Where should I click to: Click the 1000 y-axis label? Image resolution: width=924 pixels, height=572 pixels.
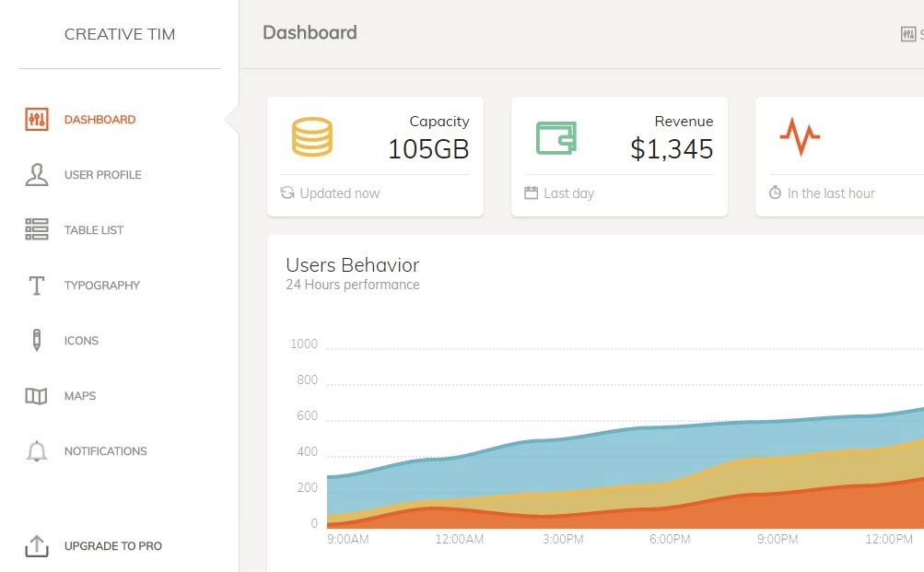(304, 344)
